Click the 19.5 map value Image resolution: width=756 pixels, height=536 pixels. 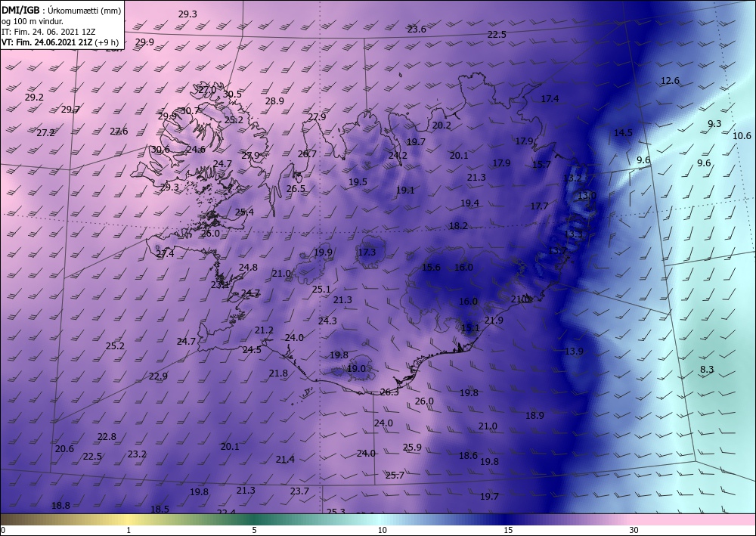coord(358,181)
